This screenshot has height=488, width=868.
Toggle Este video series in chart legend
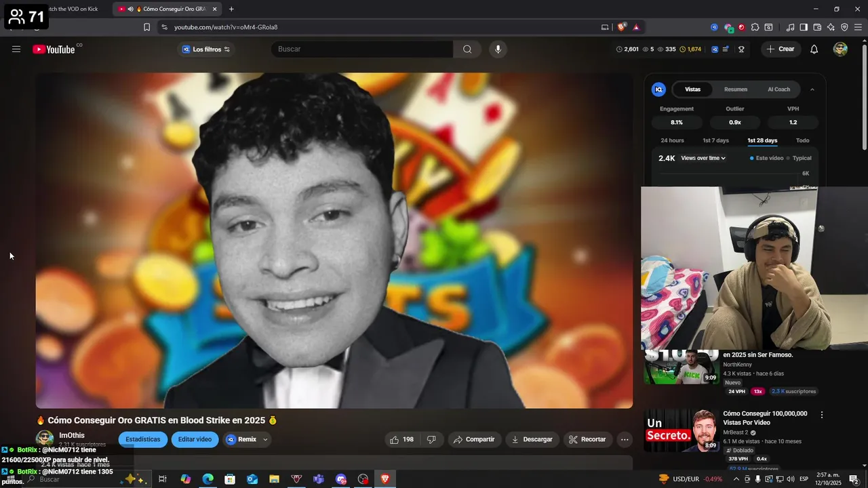(766, 158)
